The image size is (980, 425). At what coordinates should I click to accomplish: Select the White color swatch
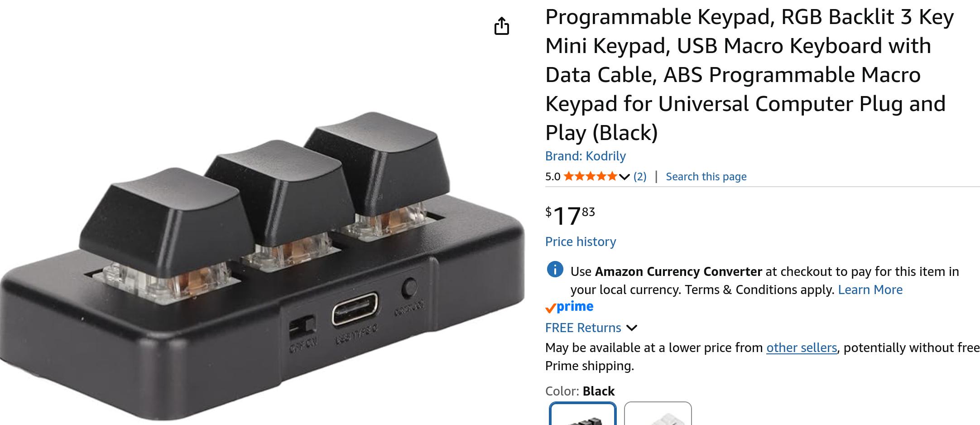(x=658, y=413)
